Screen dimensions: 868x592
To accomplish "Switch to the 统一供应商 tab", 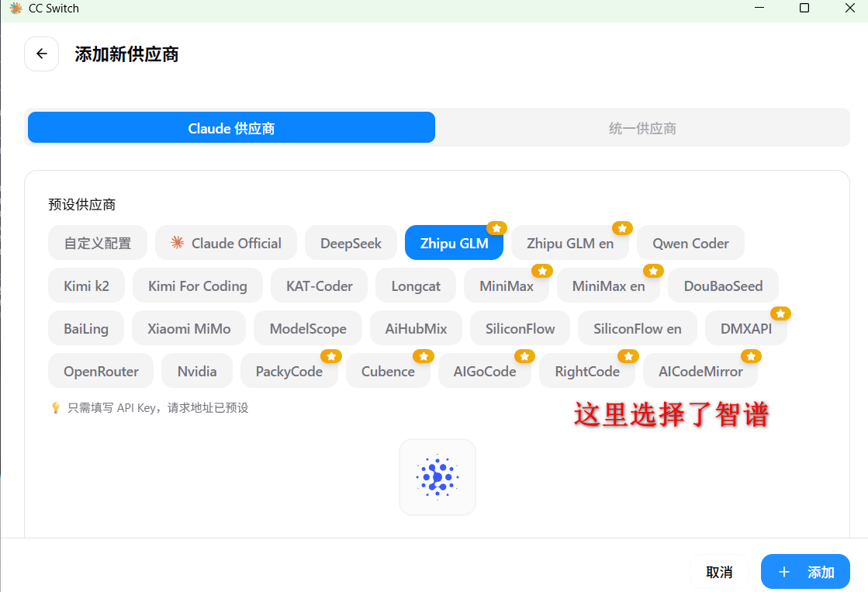I will click(x=642, y=128).
